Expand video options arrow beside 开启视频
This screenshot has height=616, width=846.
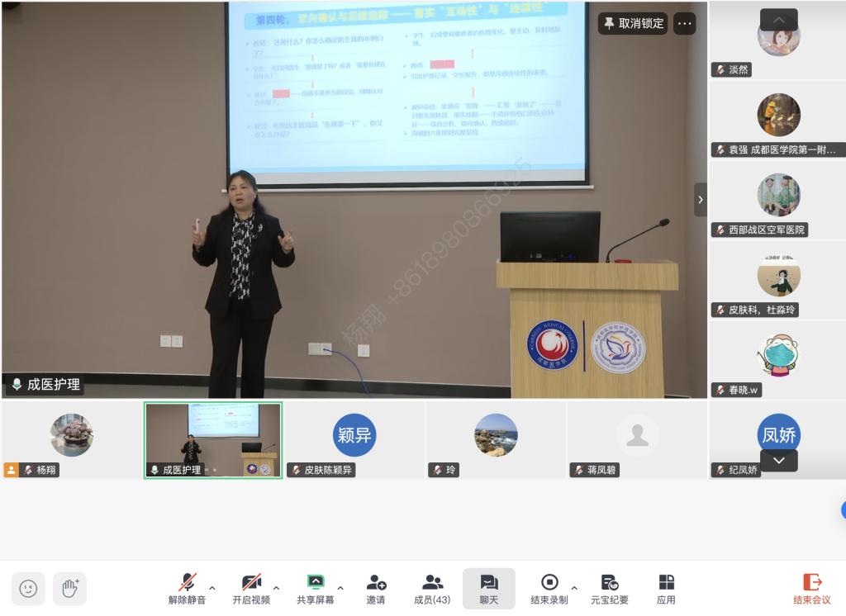pos(276,588)
